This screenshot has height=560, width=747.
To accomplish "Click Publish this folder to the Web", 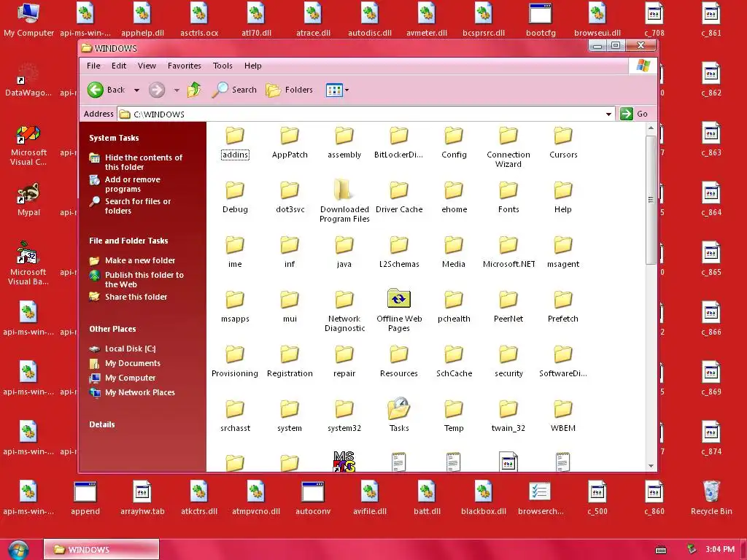I will (144, 279).
